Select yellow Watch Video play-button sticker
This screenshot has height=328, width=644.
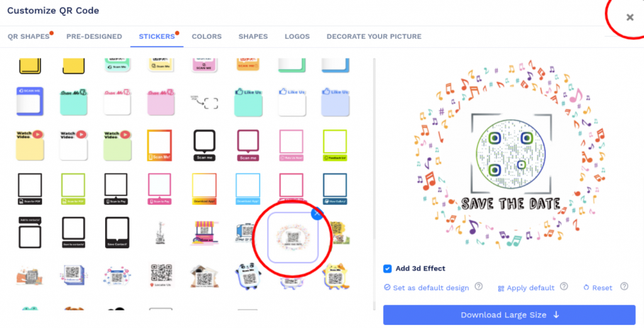point(30,145)
